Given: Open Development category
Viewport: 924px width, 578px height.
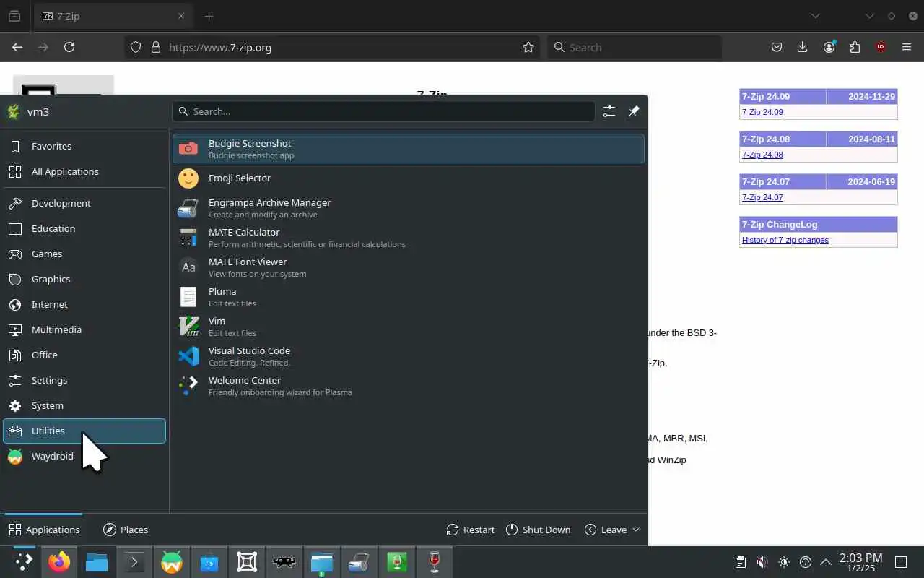Looking at the screenshot, I should pos(84,203).
